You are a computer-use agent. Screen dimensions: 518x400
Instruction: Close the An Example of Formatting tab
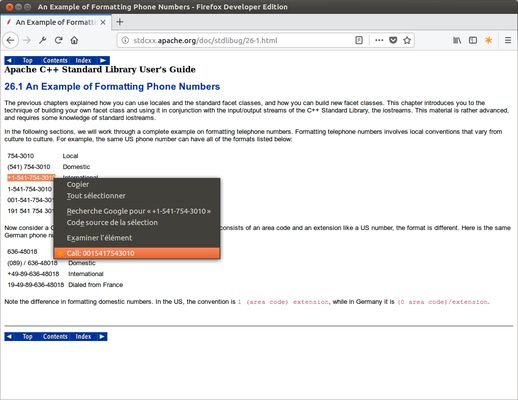tap(103, 22)
